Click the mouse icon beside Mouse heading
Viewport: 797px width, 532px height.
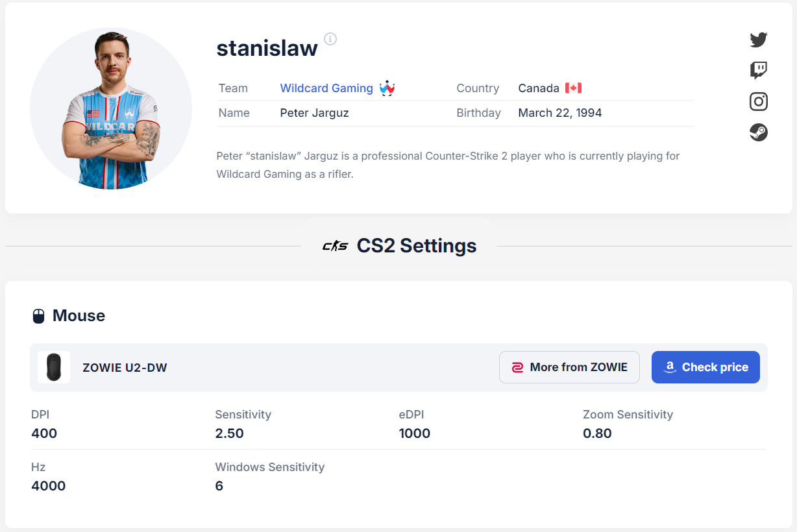point(38,316)
